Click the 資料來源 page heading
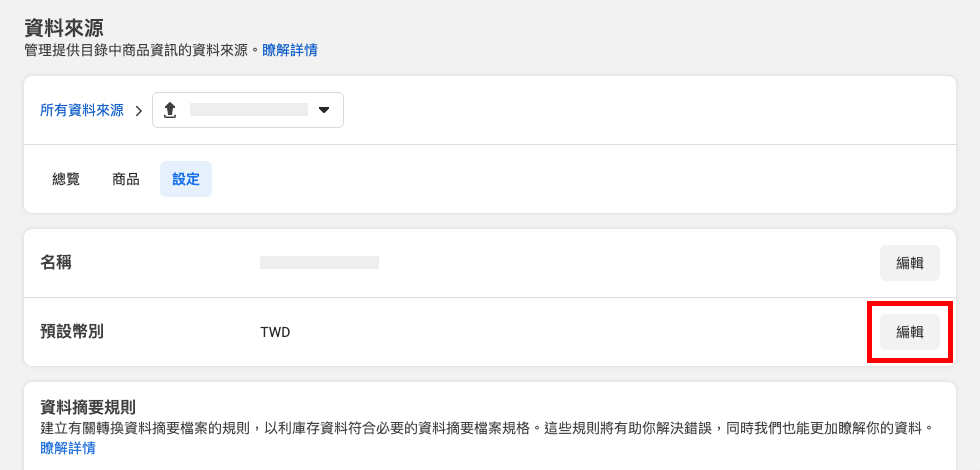The height and width of the screenshot is (470, 980). click(x=64, y=28)
